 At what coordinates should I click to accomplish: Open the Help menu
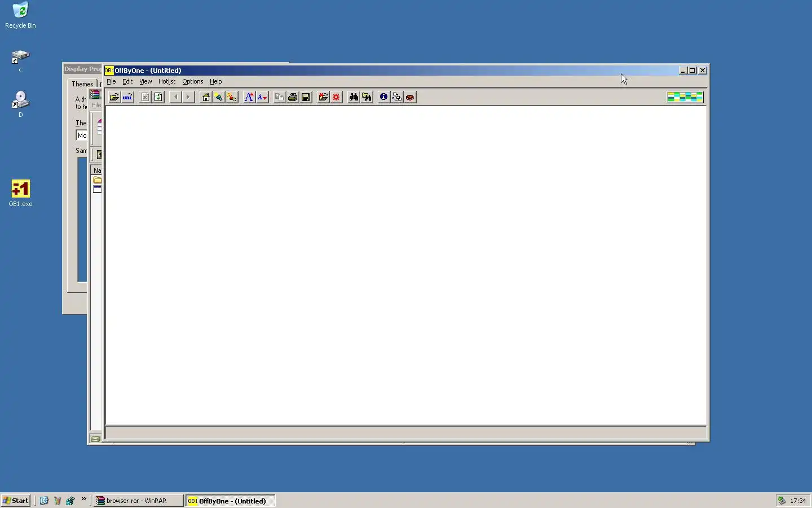tap(216, 81)
